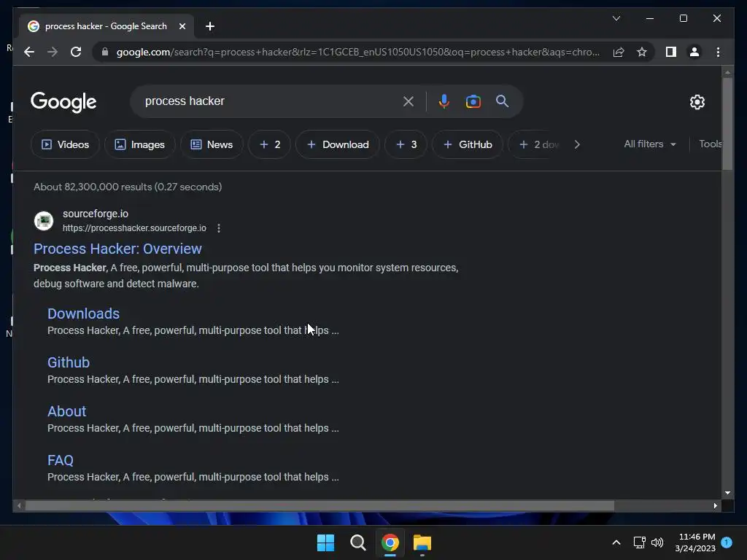Image resolution: width=747 pixels, height=560 pixels.
Task: Open the tab search chevron in title bar
Action: [616, 18]
